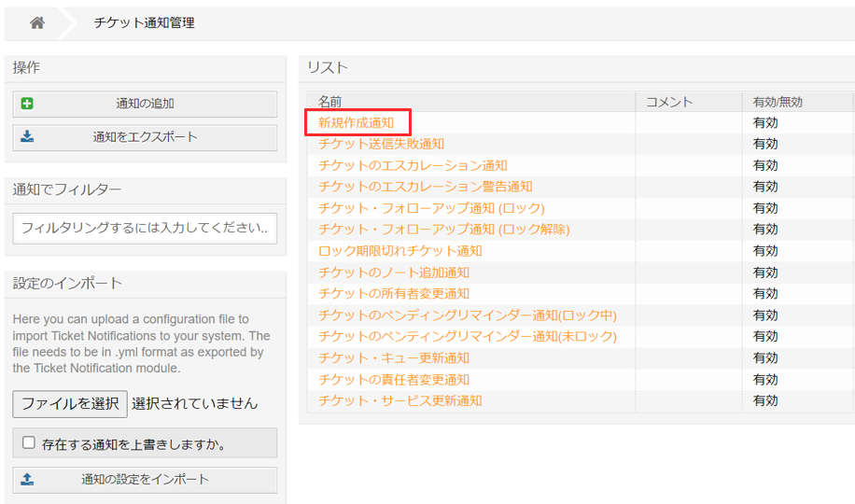
Task: Click the ファイルを選択 file chooser button
Action: (x=70, y=403)
